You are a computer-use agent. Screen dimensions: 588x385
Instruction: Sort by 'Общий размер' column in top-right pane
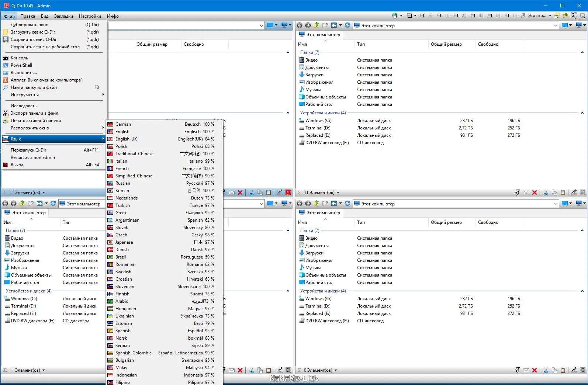[452, 44]
